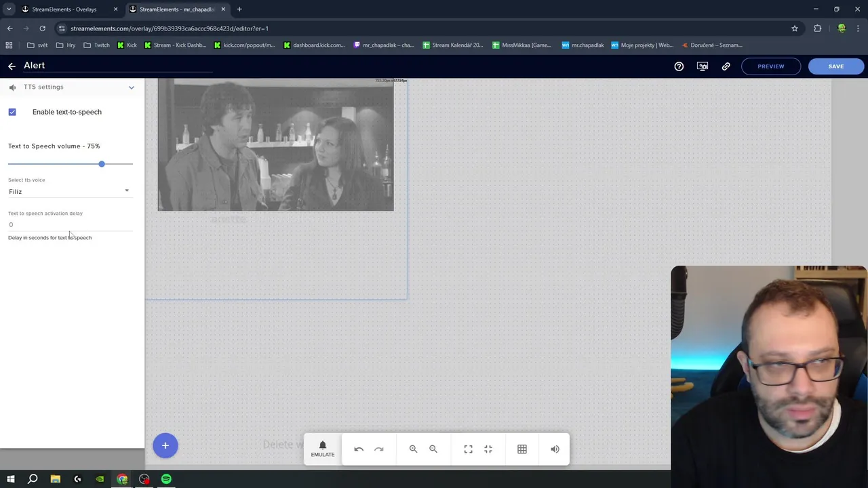Open the help question mark icon
This screenshot has height=488, width=868.
click(x=679, y=66)
